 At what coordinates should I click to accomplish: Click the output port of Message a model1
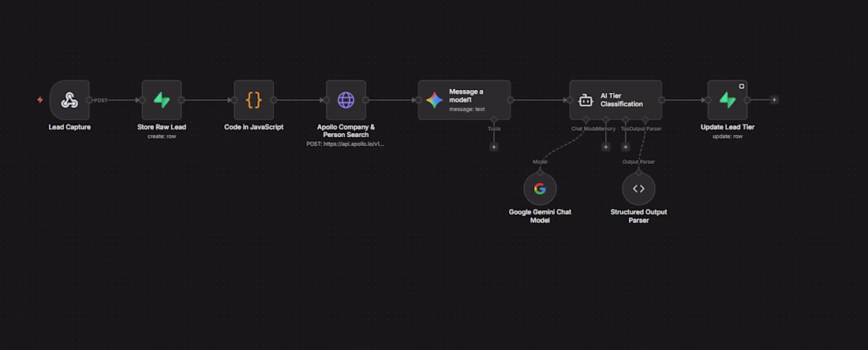tap(511, 100)
